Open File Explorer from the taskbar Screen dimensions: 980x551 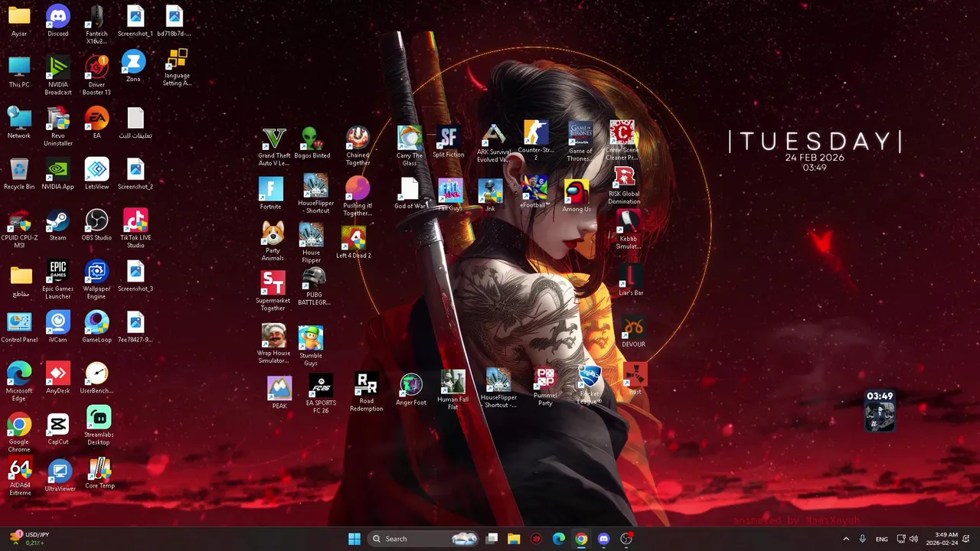[514, 539]
